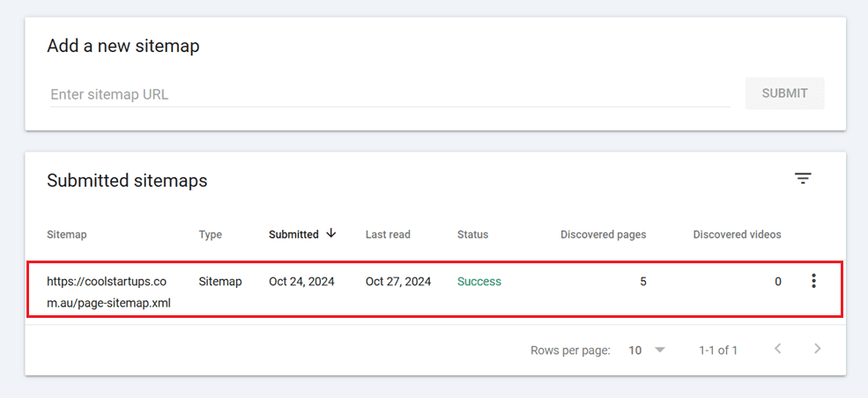Go to the next page of sitemaps
This screenshot has width=868, height=398.
point(818,350)
